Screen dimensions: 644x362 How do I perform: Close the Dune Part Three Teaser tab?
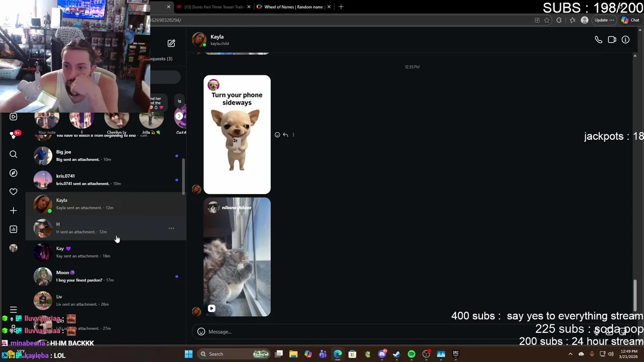pos(250,7)
